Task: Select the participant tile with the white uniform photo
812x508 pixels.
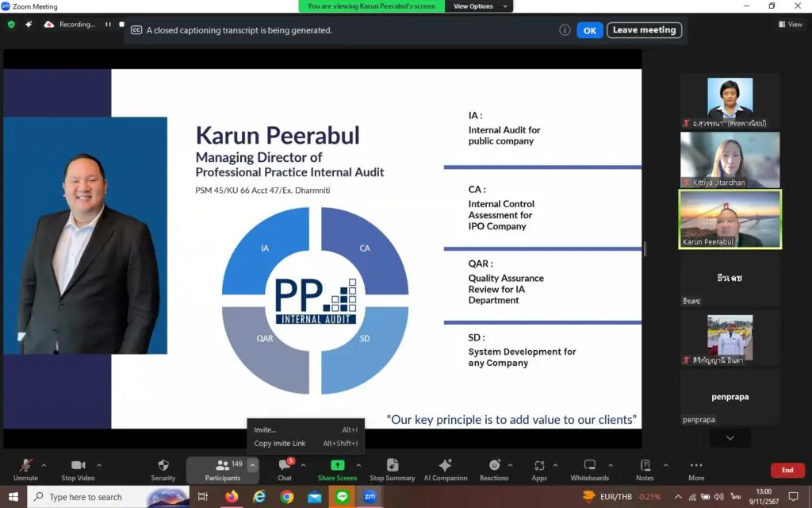Action: [x=730, y=338]
